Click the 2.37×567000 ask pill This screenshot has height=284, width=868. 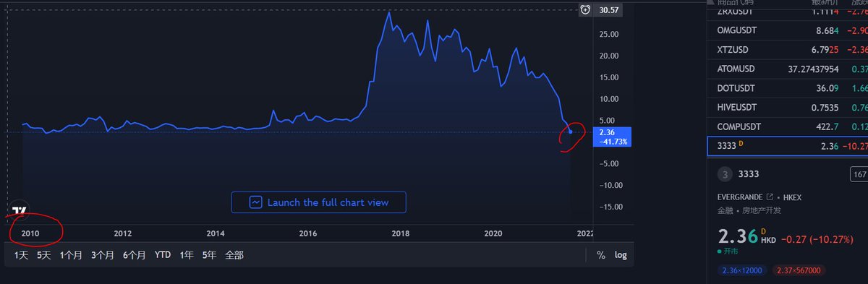coord(799,270)
